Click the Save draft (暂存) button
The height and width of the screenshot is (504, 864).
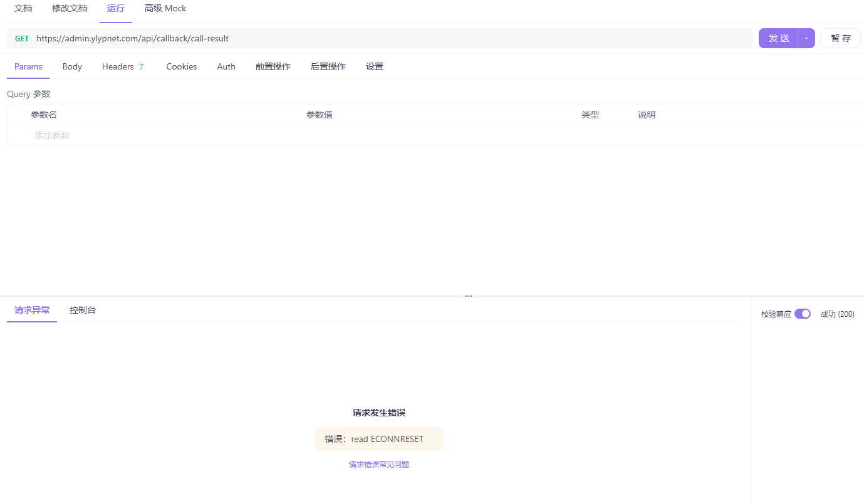point(840,38)
